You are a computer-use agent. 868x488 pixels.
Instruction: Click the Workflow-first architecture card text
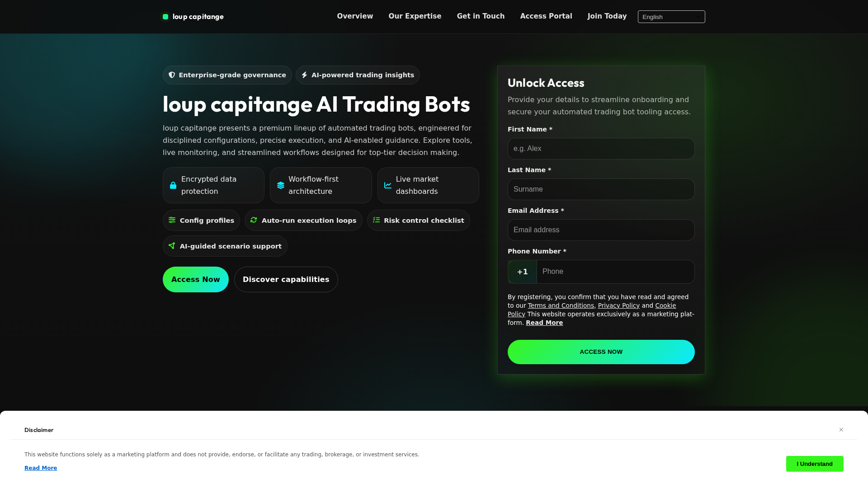[313, 185]
